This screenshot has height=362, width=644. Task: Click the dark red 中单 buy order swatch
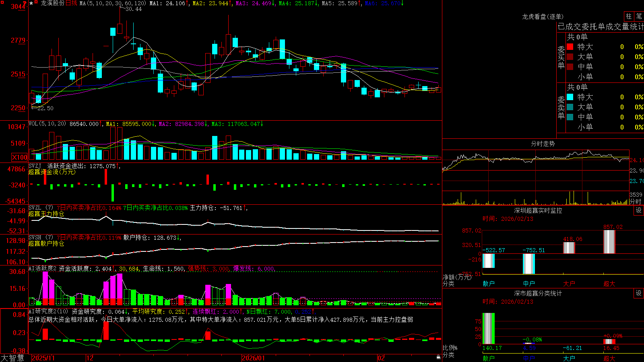(x=570, y=66)
